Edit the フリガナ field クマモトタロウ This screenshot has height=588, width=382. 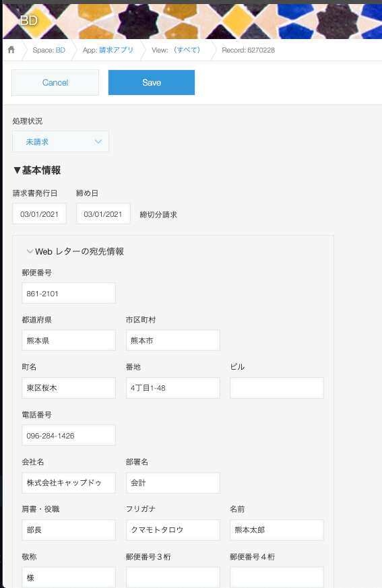pyautogui.click(x=173, y=530)
